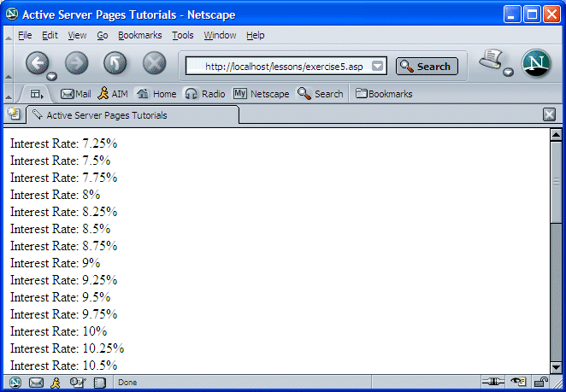Open Mail from the status bar envelope icon
This screenshot has width=566, height=392.
[x=36, y=383]
